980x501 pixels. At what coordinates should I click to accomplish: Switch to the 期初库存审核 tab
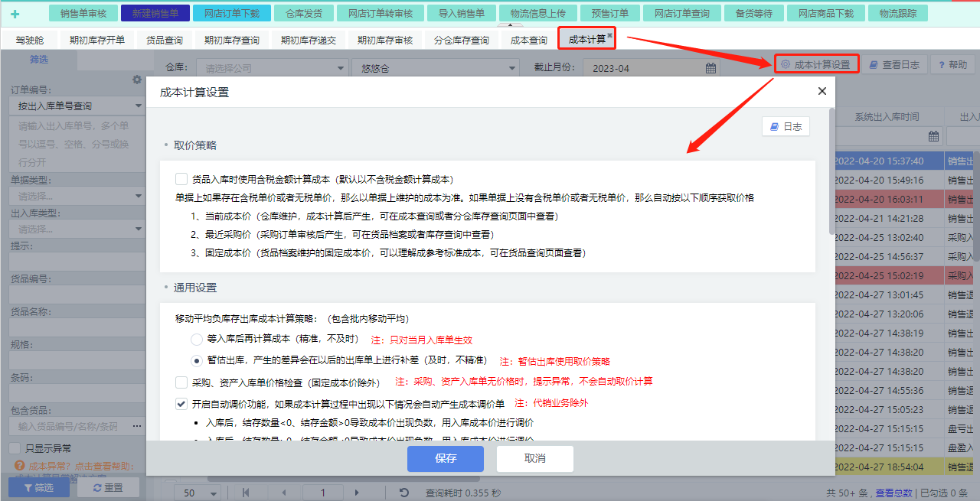click(384, 40)
